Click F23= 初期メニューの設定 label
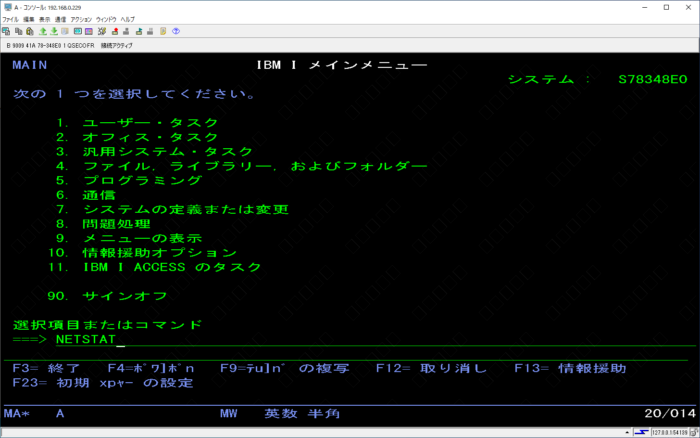The image size is (700, 438). point(103,383)
